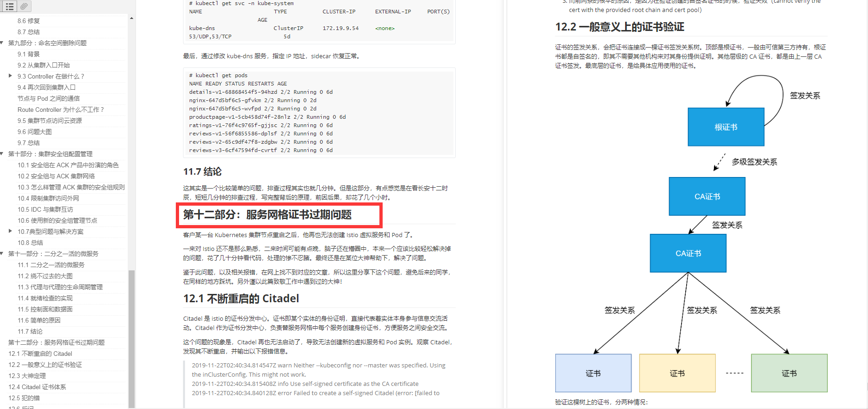Collapse the 第十一部分：二分之一活的微服务 outline section

(x=2, y=254)
